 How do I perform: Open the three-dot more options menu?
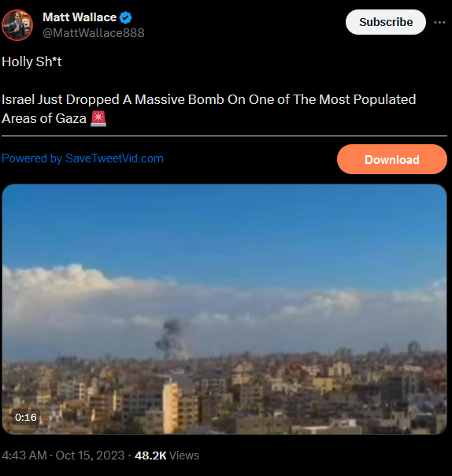[x=439, y=22]
